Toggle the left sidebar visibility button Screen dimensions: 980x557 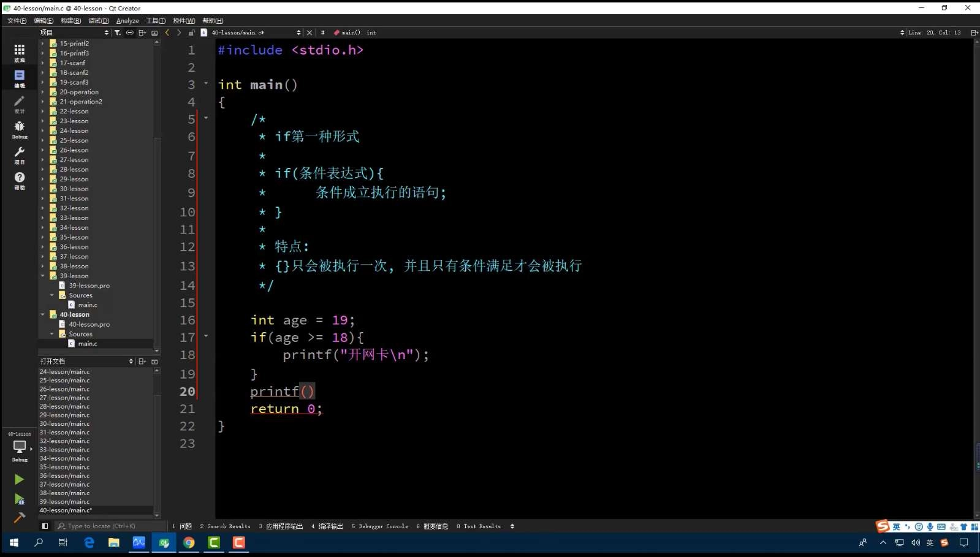(x=45, y=526)
